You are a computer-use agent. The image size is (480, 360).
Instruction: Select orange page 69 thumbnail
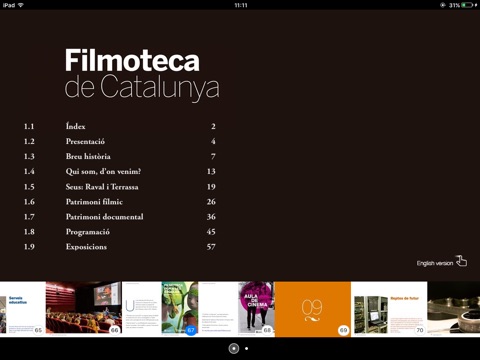313,309
